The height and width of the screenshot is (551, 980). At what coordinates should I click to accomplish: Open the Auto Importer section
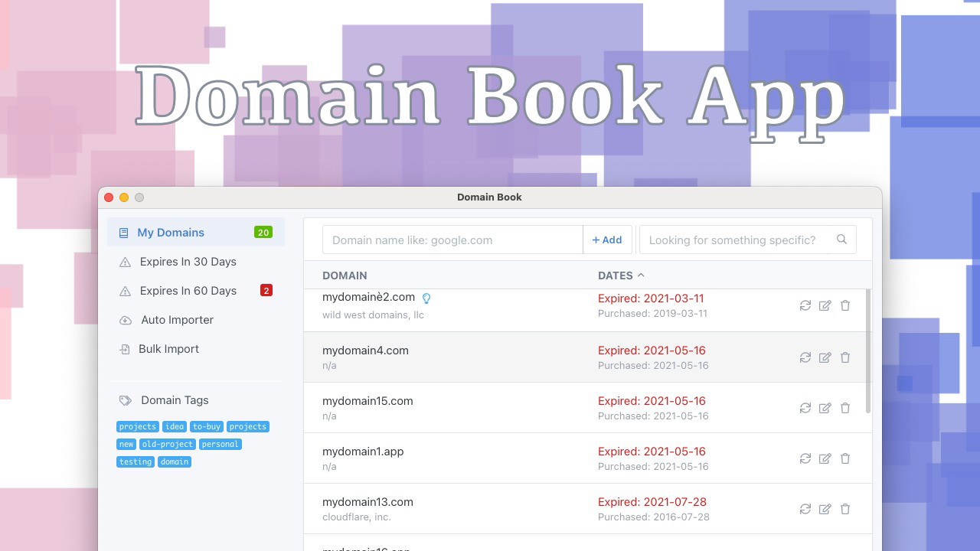196,320
